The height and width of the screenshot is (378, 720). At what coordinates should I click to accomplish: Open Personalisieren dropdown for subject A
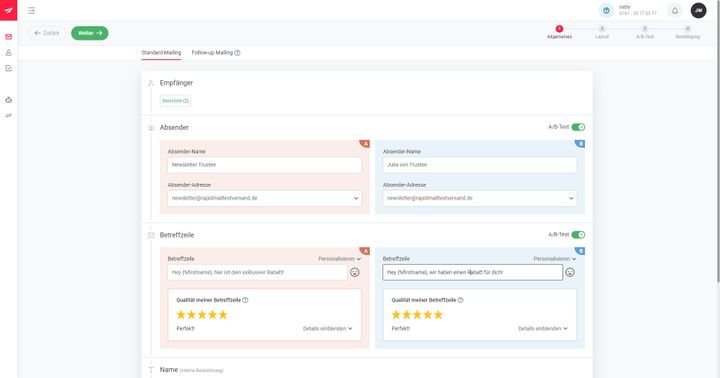tap(339, 259)
